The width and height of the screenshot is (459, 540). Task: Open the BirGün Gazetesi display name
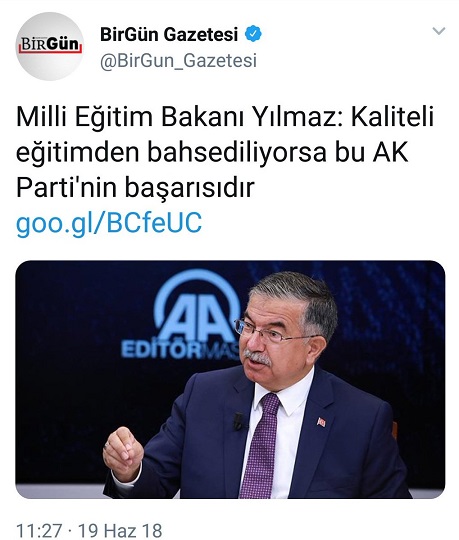tap(169, 34)
